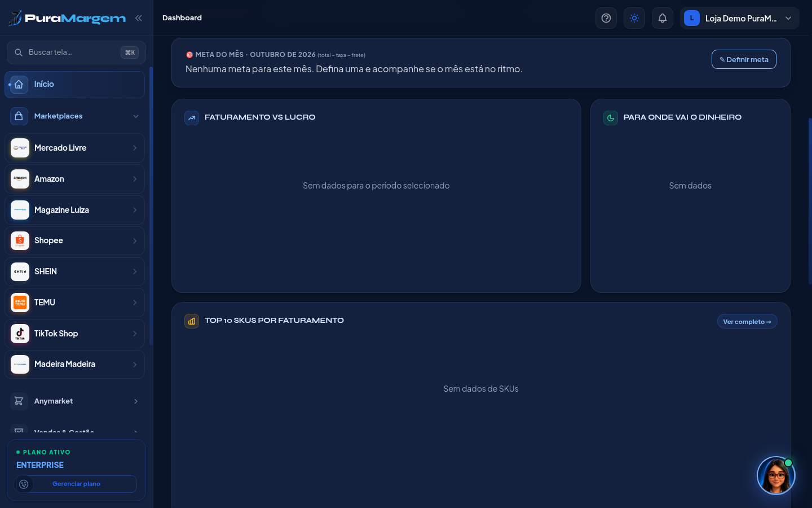The image size is (812, 508).
Task: Click the Madeira Madeira logo icon
Action: coord(20,365)
